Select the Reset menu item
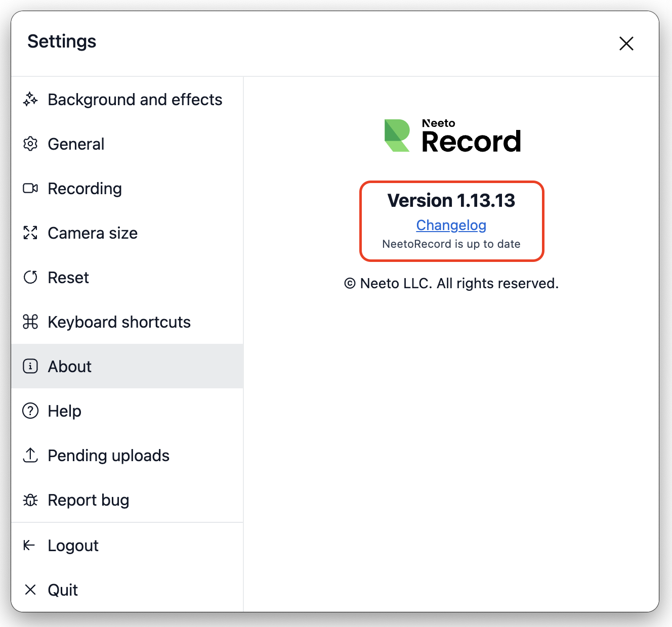The width and height of the screenshot is (672, 627). pyautogui.click(x=127, y=278)
